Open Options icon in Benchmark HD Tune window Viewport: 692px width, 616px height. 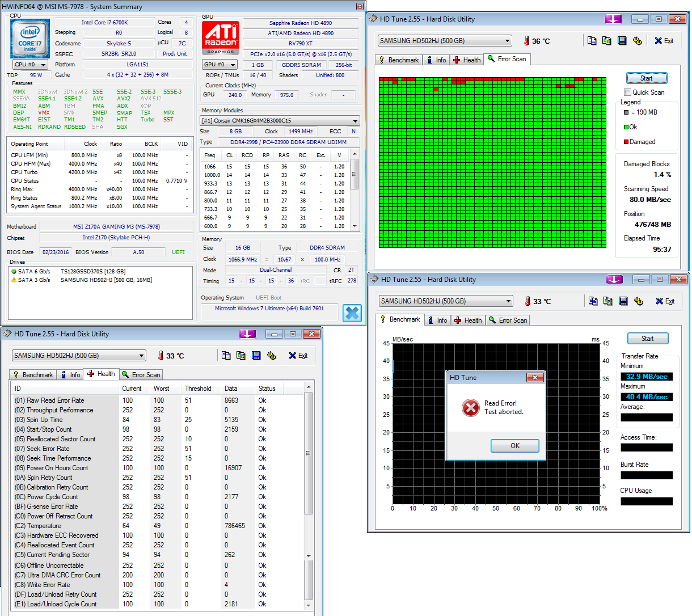coord(639,301)
